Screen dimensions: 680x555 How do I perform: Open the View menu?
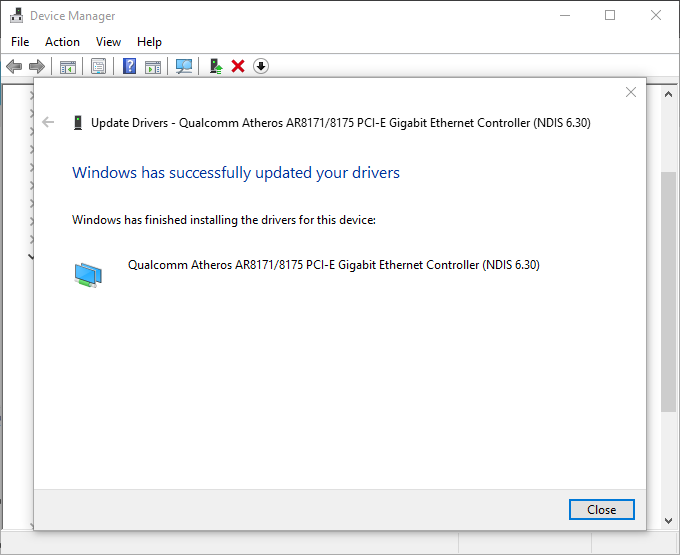[x=108, y=42]
